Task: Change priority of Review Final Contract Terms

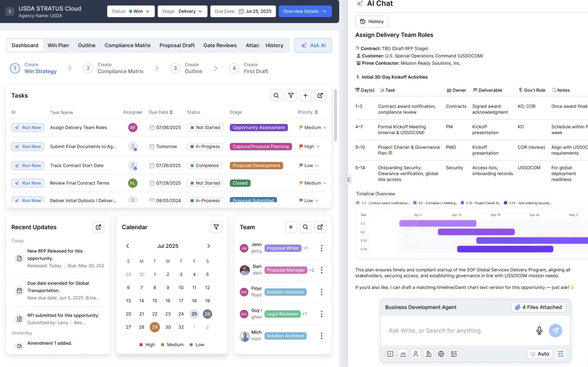Action: 313,183
